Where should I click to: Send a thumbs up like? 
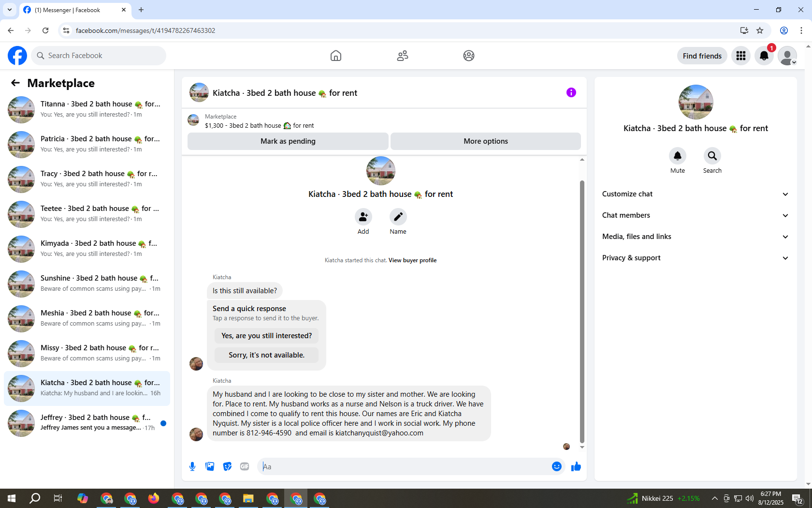pos(576,466)
